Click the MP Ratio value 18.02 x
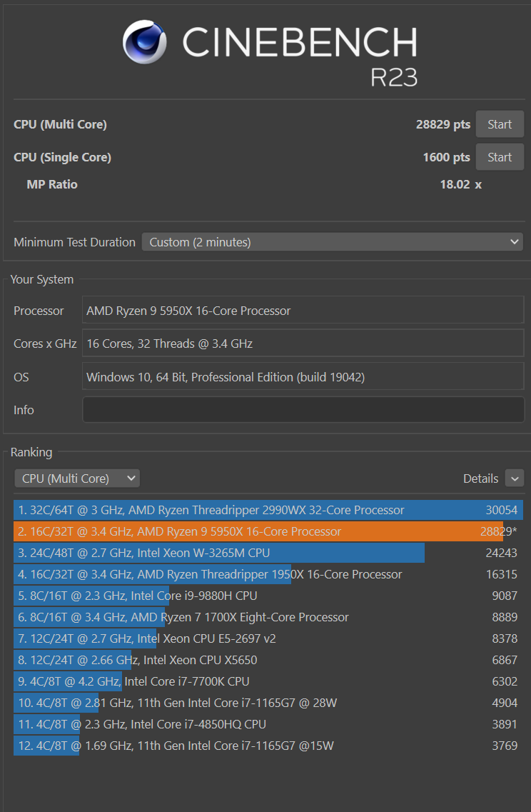The image size is (531, 812). click(x=460, y=184)
